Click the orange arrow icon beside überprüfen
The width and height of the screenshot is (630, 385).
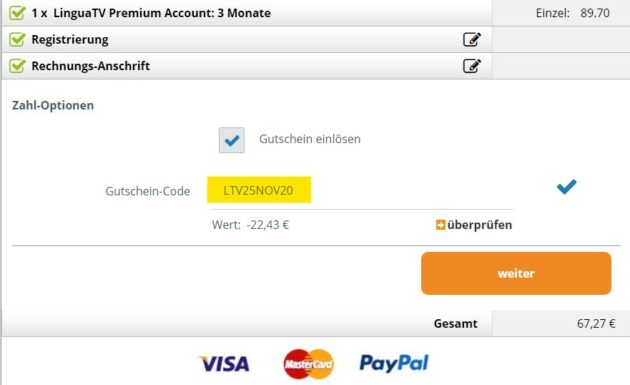(x=440, y=225)
